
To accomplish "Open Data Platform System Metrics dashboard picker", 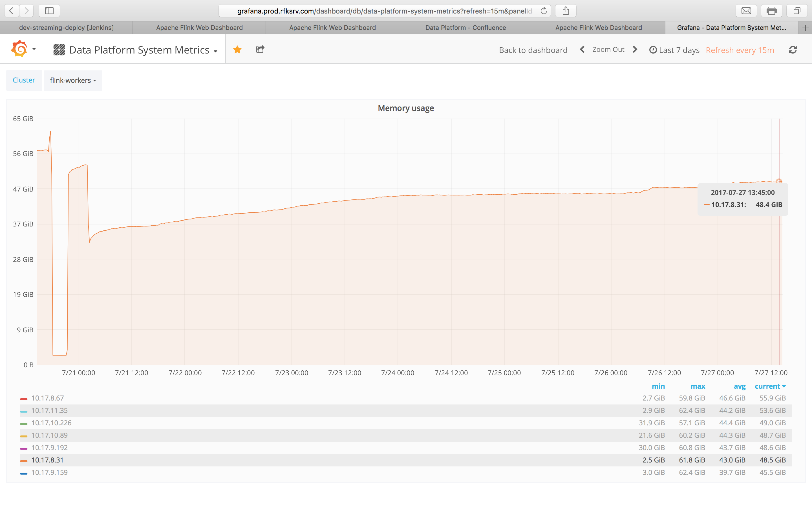I will tap(139, 50).
